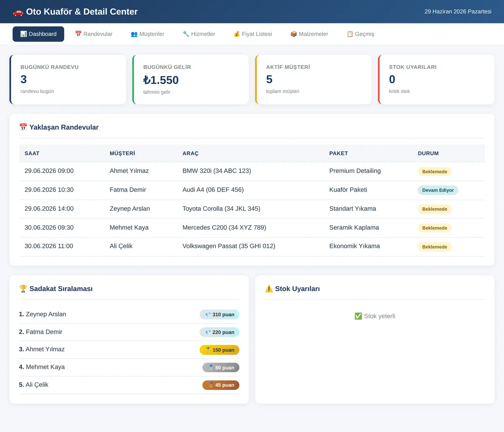Click the calendar icon beside Yaklaşan Randevular
Screen dimensions: 504x432
coord(23,127)
